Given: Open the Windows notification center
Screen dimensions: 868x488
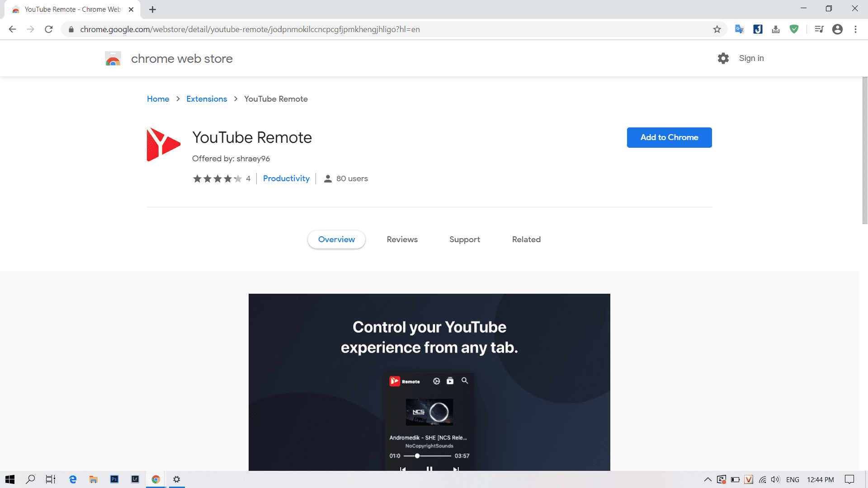Looking at the screenshot, I should point(849,479).
